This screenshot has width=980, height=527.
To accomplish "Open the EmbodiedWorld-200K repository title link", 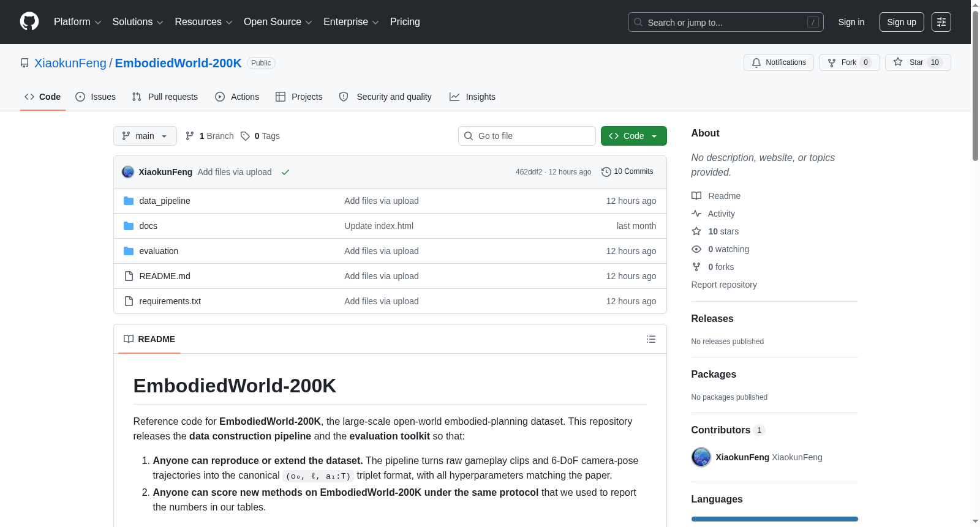I will point(178,63).
